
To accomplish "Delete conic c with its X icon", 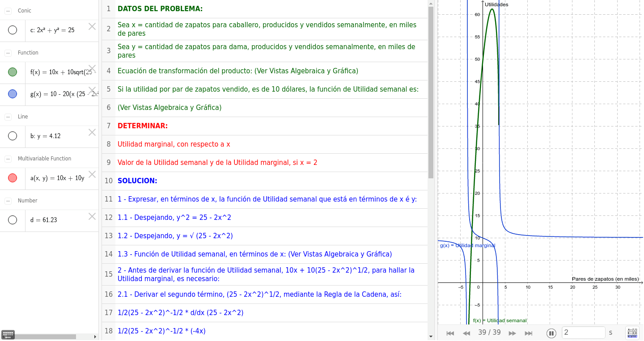I will coord(92,26).
